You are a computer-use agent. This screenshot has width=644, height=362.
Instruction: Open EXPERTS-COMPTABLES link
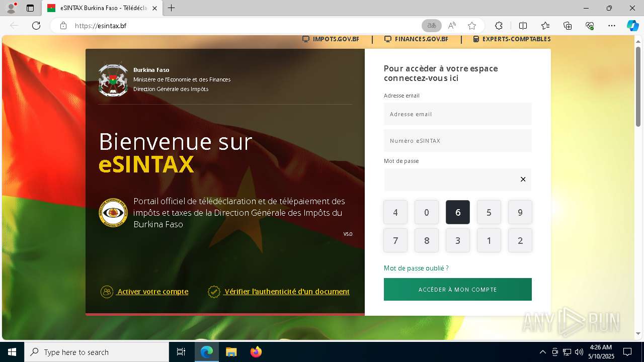tap(512, 39)
